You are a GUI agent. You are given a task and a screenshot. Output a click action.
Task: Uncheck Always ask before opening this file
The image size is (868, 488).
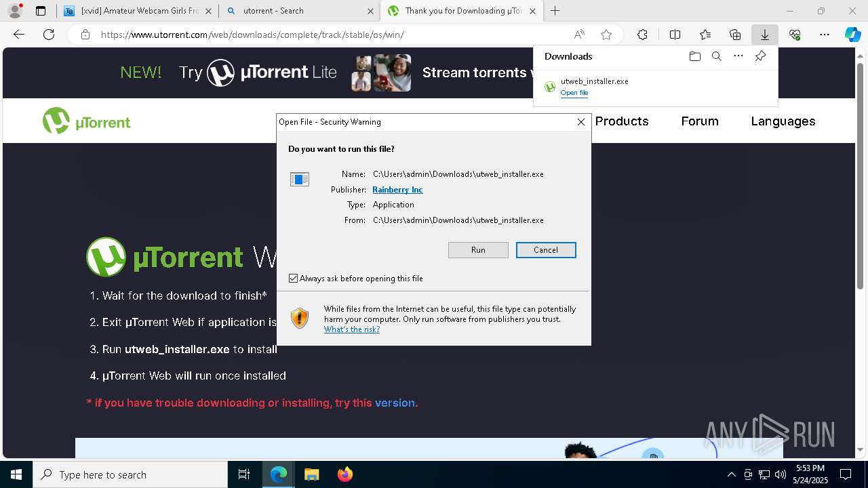pyautogui.click(x=293, y=279)
